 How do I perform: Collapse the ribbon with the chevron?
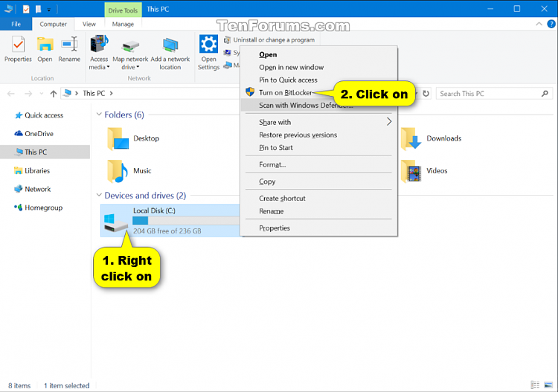(x=539, y=25)
